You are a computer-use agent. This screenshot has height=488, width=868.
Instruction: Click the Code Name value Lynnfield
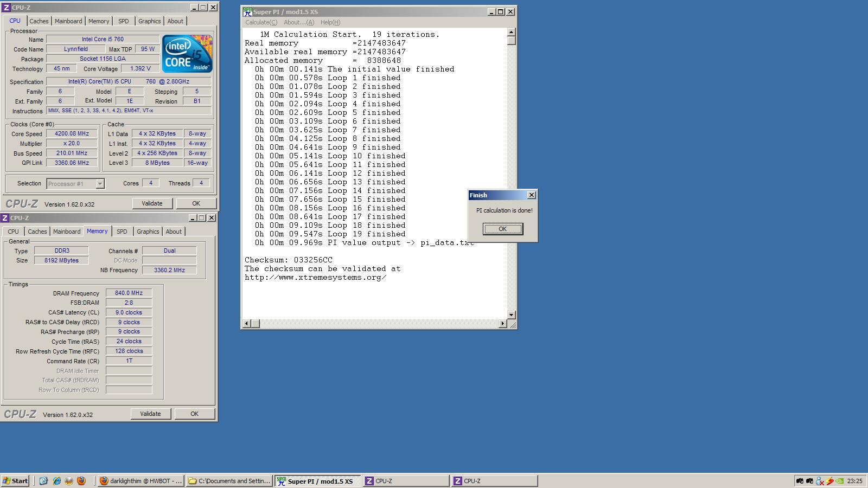coord(76,49)
